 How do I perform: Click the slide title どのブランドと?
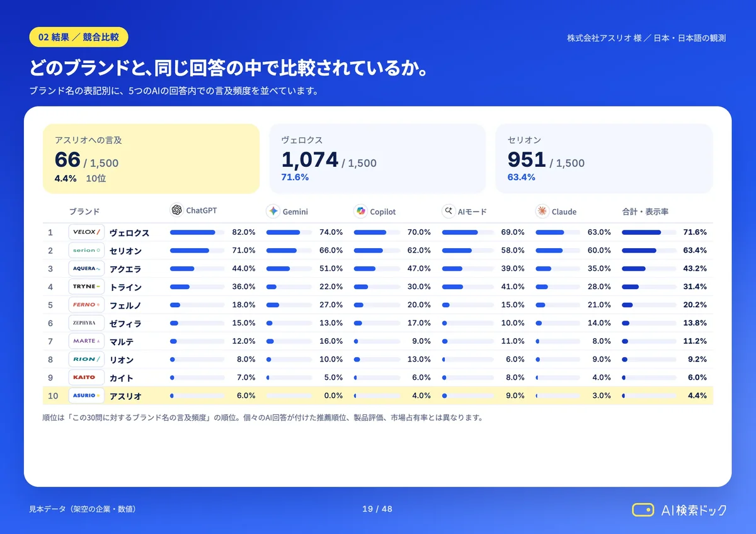click(229, 68)
